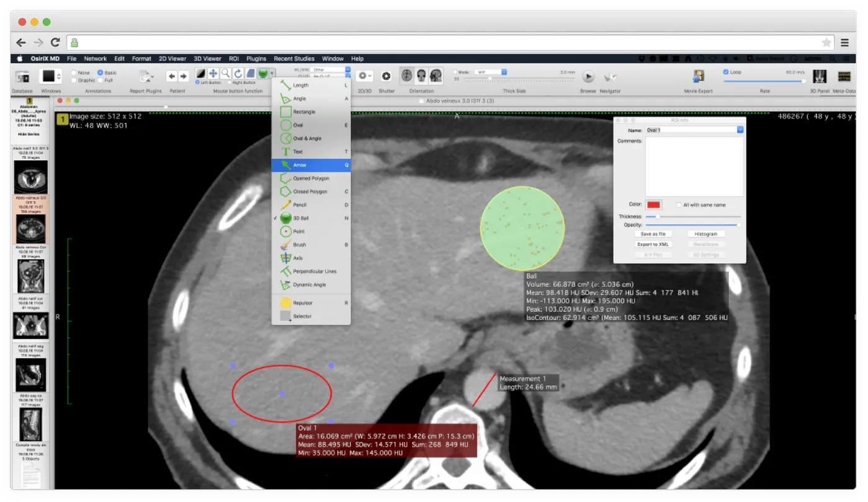Click the green 3D Ball ROI tool button
This screenshot has height=502, width=868.
click(x=263, y=73)
